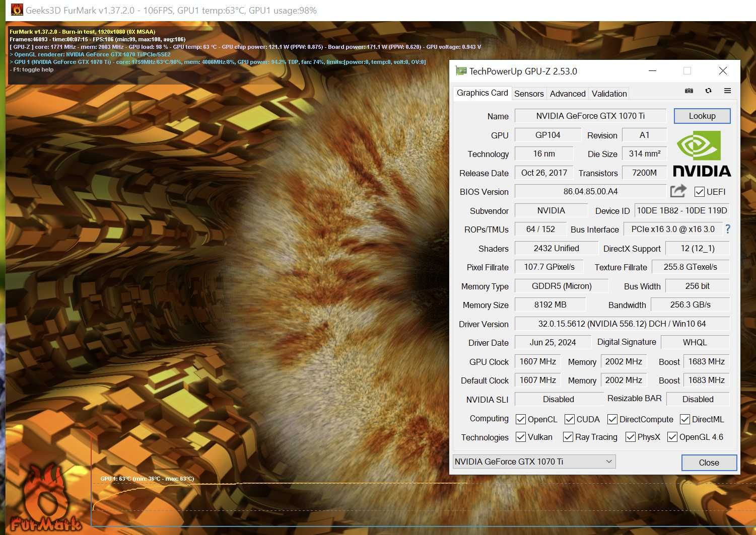This screenshot has width=756, height=535.
Task: Click the Default Clock Boost 1683 MHz
Action: [x=706, y=380]
